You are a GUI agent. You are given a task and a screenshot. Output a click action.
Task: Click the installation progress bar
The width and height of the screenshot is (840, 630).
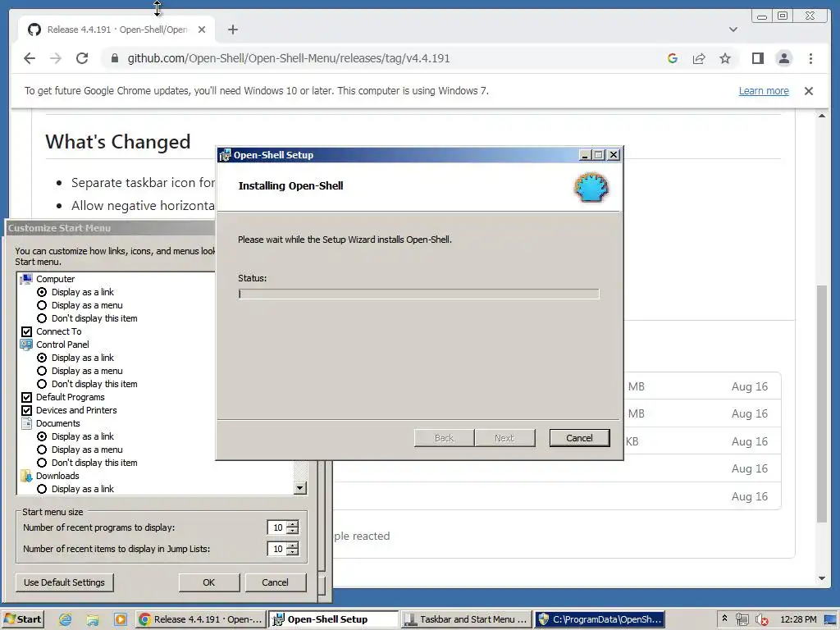418,294
